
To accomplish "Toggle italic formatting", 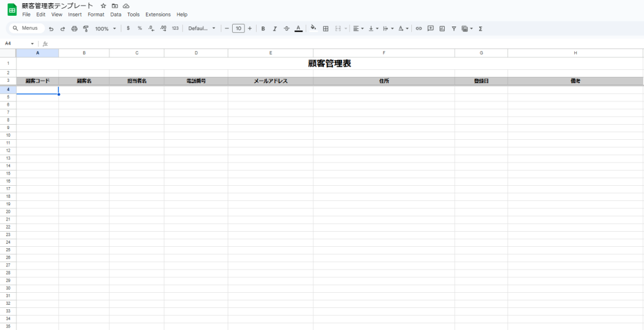I will click(x=274, y=28).
